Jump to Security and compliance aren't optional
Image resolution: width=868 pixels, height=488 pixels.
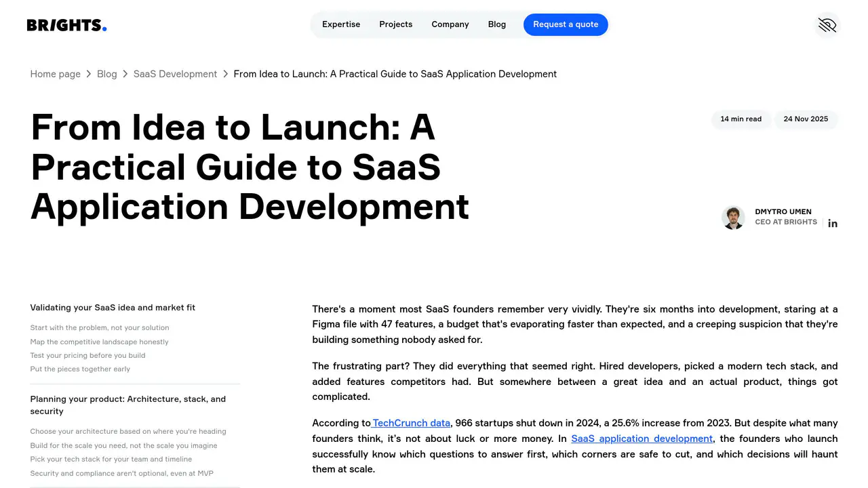point(122,474)
